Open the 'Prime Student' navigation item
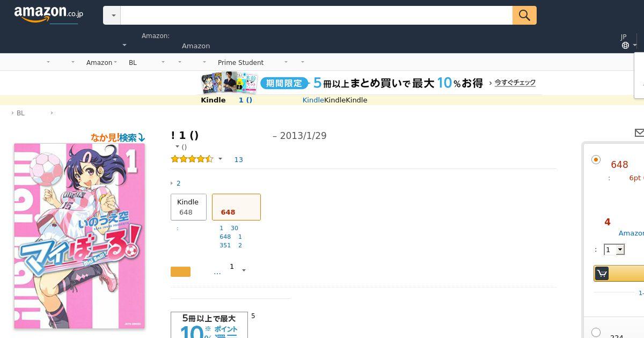 point(240,62)
